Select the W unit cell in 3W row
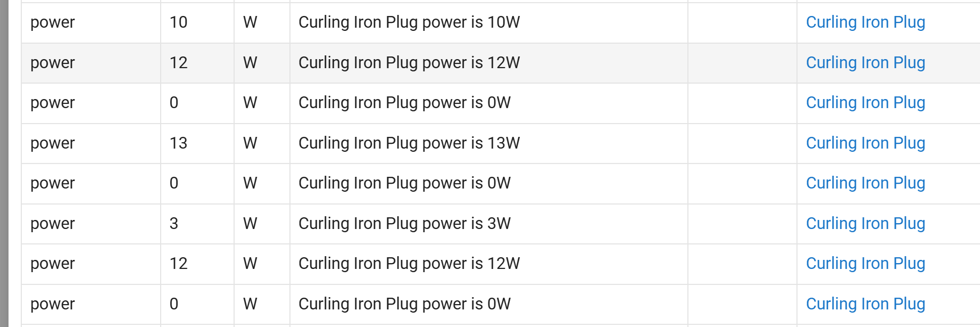The width and height of the screenshot is (980, 327). (250, 224)
